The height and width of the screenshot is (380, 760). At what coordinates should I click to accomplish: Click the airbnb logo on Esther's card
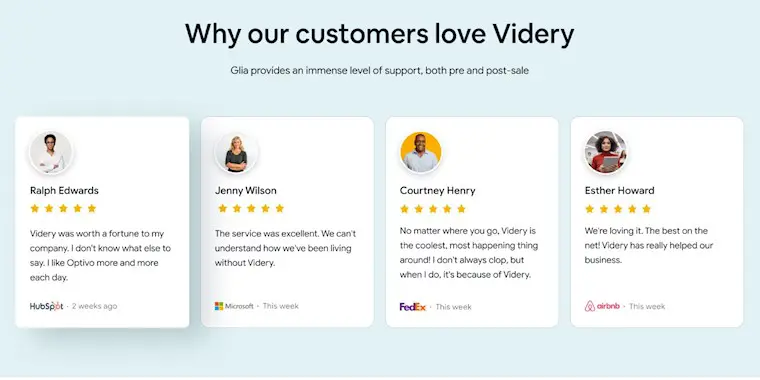click(602, 306)
